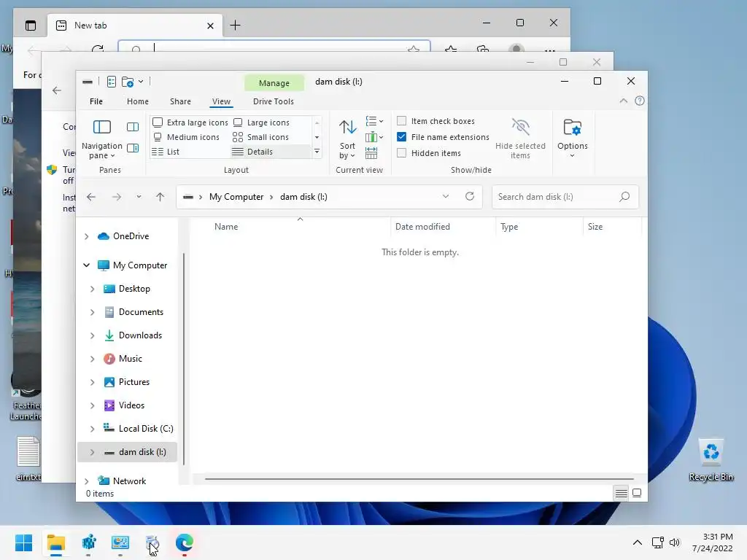
Task: Click Size all columns to fit
Action: coord(371,153)
